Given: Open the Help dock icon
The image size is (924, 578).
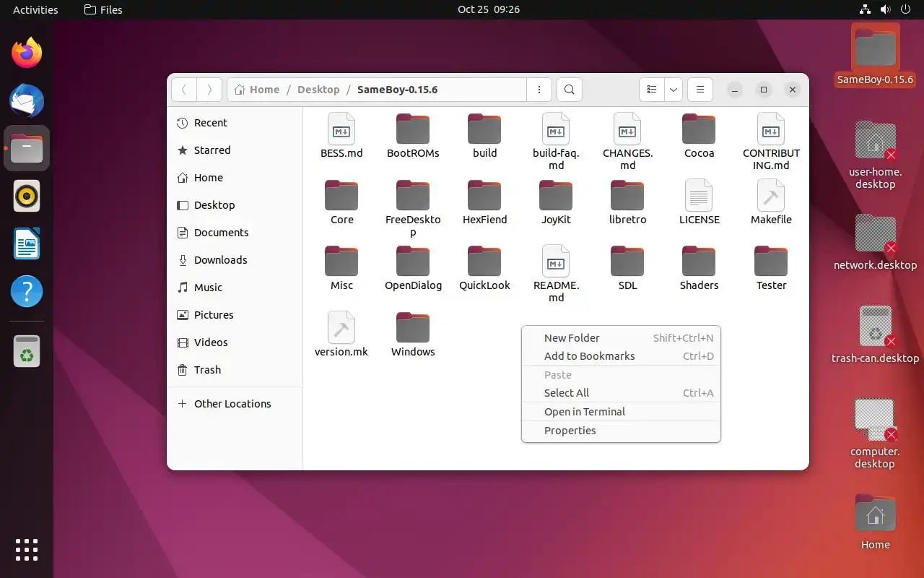Looking at the screenshot, I should click(x=27, y=291).
